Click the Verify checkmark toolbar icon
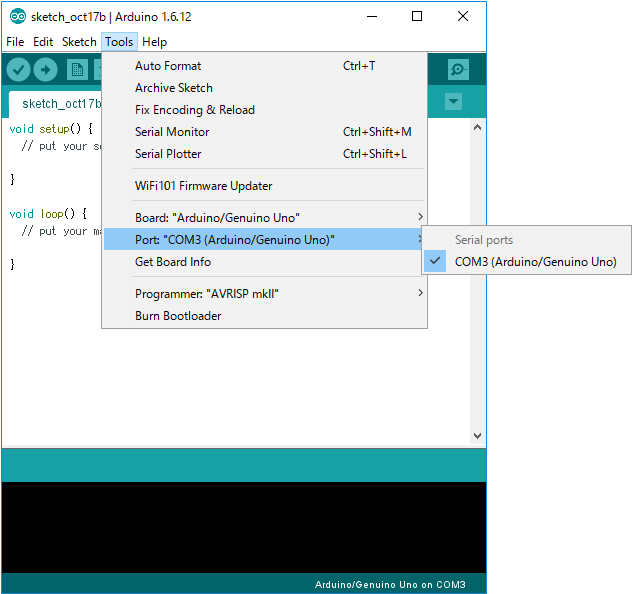The height and width of the screenshot is (594, 632). tap(19, 70)
